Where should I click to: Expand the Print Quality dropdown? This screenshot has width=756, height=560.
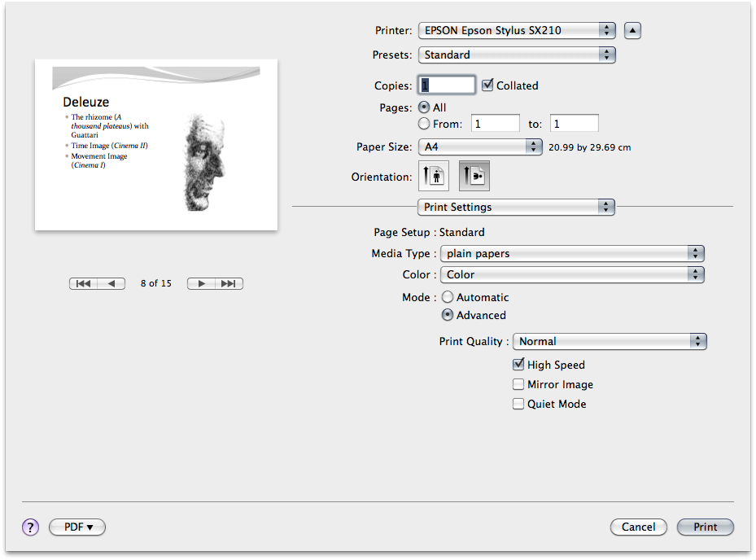coord(609,342)
